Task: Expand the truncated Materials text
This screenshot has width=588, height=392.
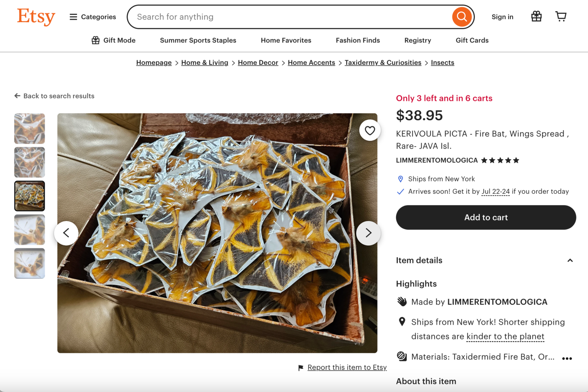Action: pos(566,358)
